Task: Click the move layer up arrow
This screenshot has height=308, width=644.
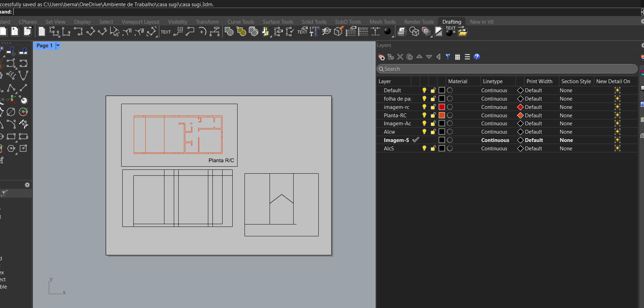Action: 419,57
